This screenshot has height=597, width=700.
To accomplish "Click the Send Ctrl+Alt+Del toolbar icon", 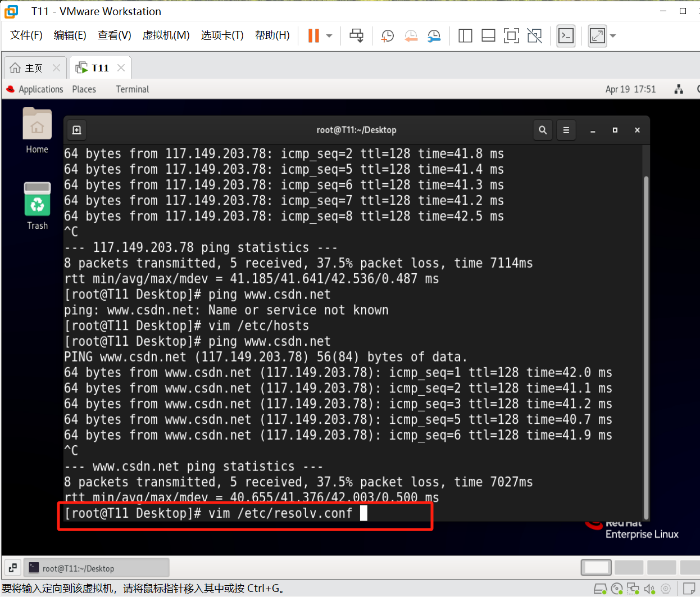I will (x=356, y=36).
